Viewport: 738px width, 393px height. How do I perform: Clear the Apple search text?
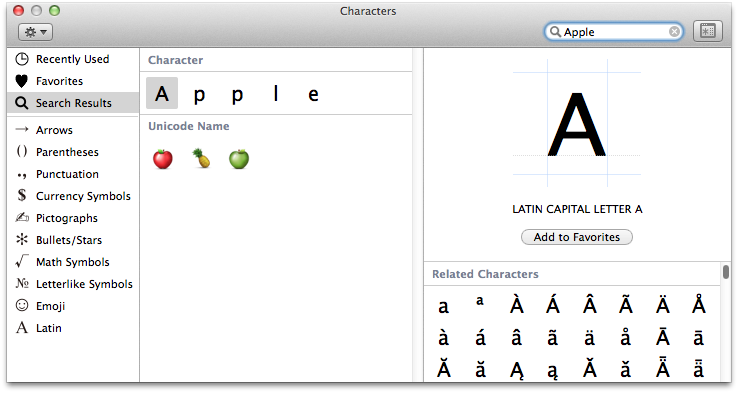[x=674, y=32]
